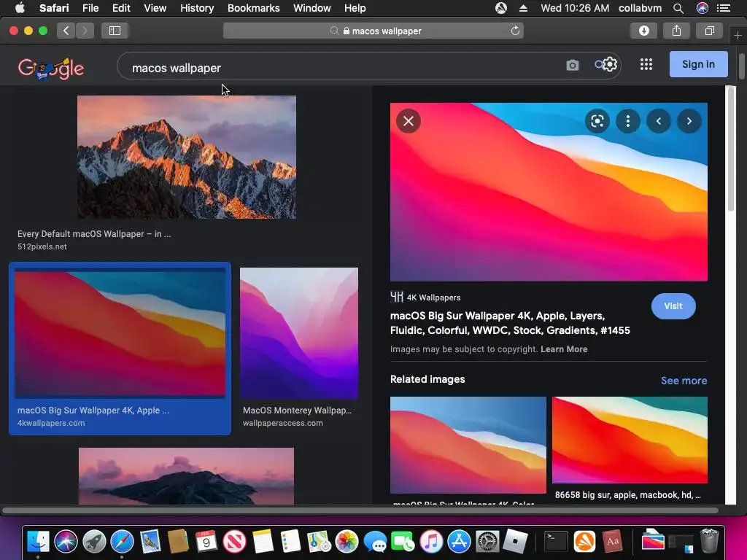Select the MacOS Monterey wallpaper thumbnail

298,332
